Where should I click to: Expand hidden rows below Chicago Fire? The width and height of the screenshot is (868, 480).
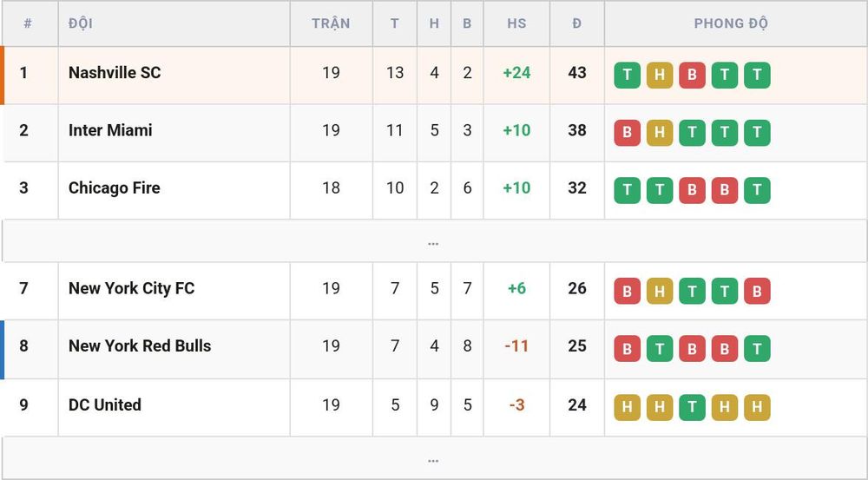click(433, 241)
